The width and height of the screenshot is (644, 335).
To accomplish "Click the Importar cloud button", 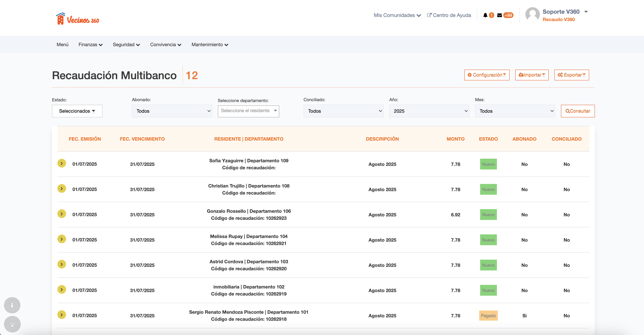I will [532, 75].
